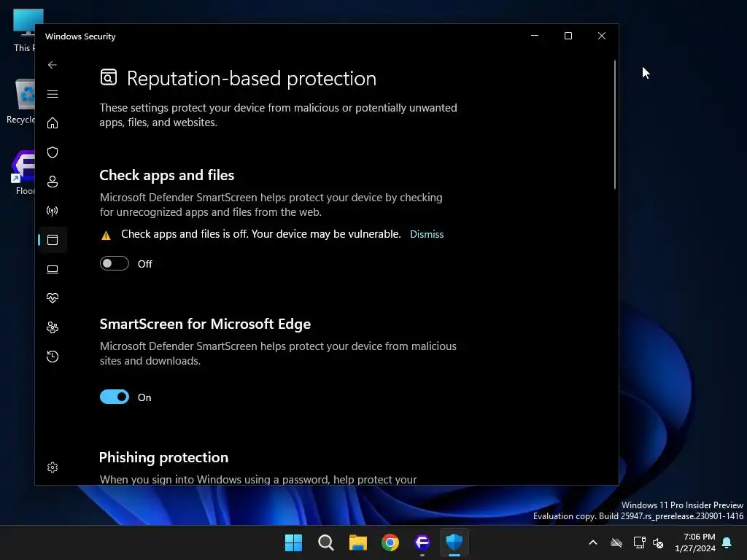
Task: Open the purple Floorp browser taskbar icon
Action: 422,542
